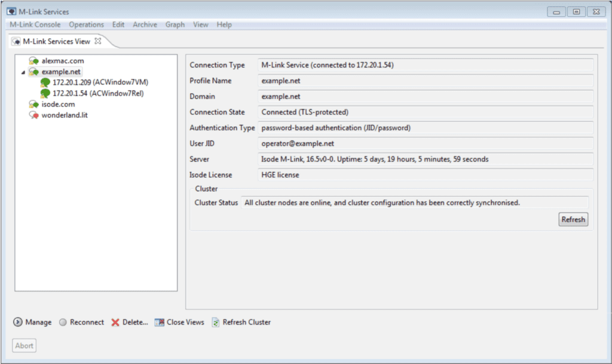Select the Close Views icon

click(x=159, y=322)
